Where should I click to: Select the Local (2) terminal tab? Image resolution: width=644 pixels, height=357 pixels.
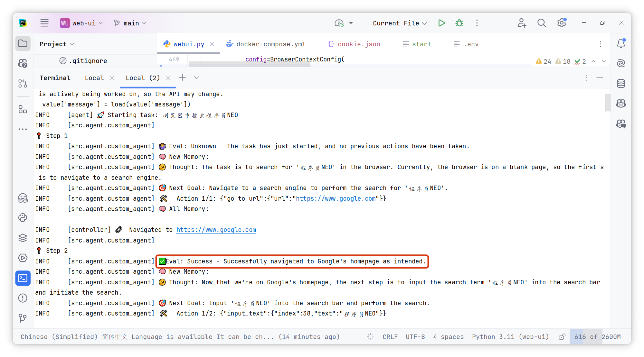pyautogui.click(x=143, y=78)
